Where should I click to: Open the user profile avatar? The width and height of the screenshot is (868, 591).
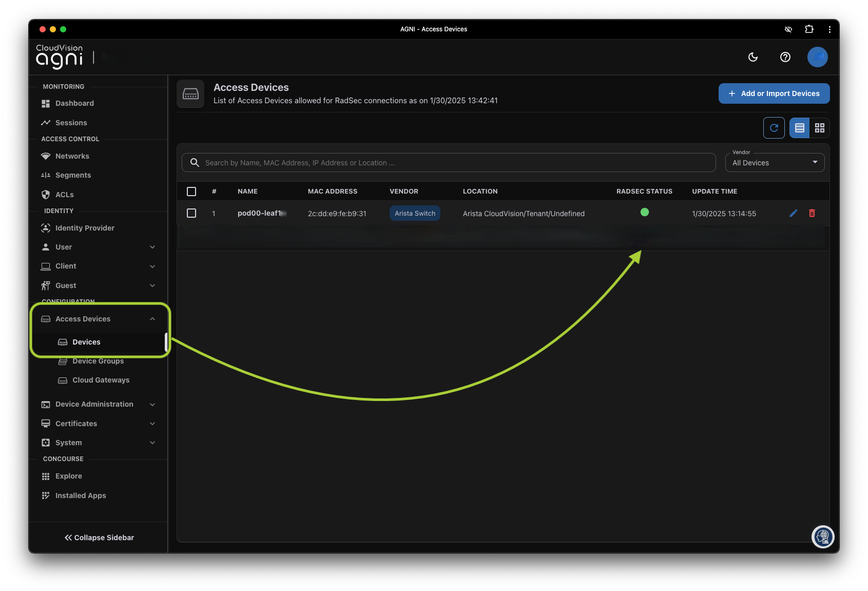point(817,57)
